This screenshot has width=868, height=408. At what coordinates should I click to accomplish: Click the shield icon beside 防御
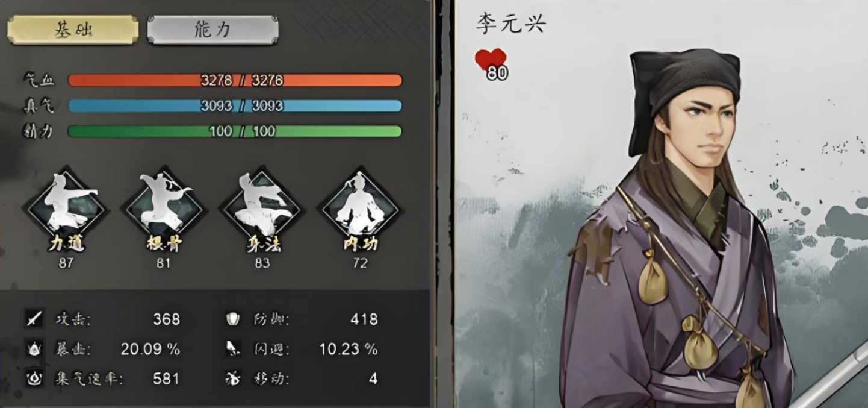(232, 319)
